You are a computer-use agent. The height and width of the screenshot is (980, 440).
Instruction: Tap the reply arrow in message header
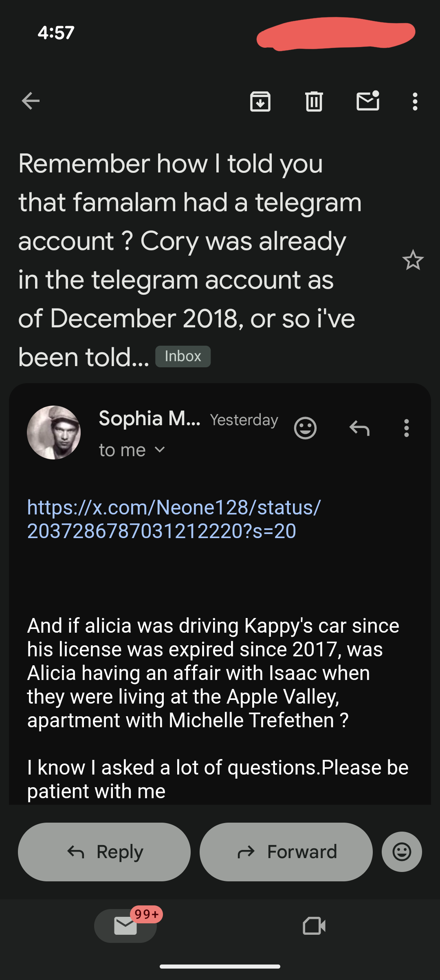[x=359, y=428]
